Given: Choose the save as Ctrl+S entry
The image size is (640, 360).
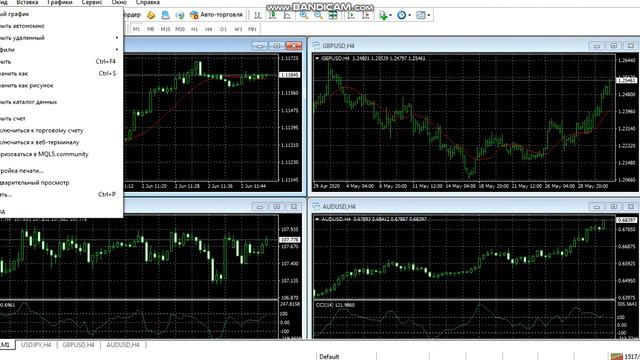Looking at the screenshot, I should [60, 73].
